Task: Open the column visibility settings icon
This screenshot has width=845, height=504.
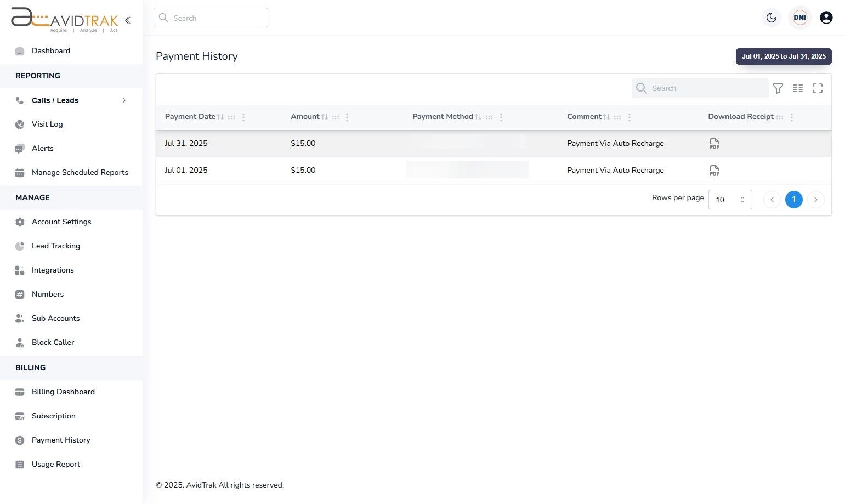Action: (x=798, y=88)
